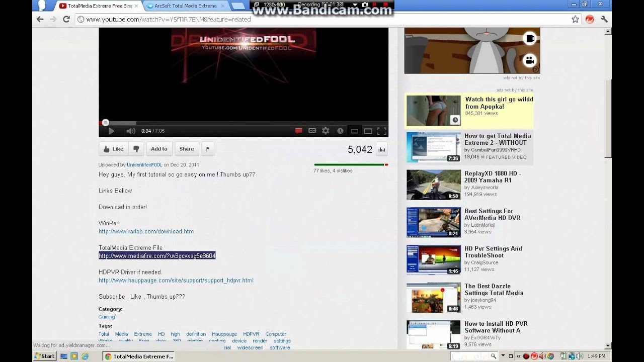
Task: Click media player quick launch icon
Action: [74, 356]
